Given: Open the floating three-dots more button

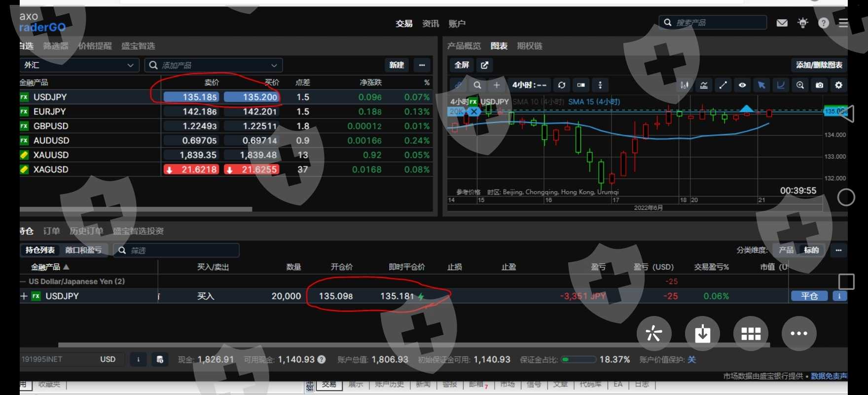Looking at the screenshot, I should pos(799,333).
